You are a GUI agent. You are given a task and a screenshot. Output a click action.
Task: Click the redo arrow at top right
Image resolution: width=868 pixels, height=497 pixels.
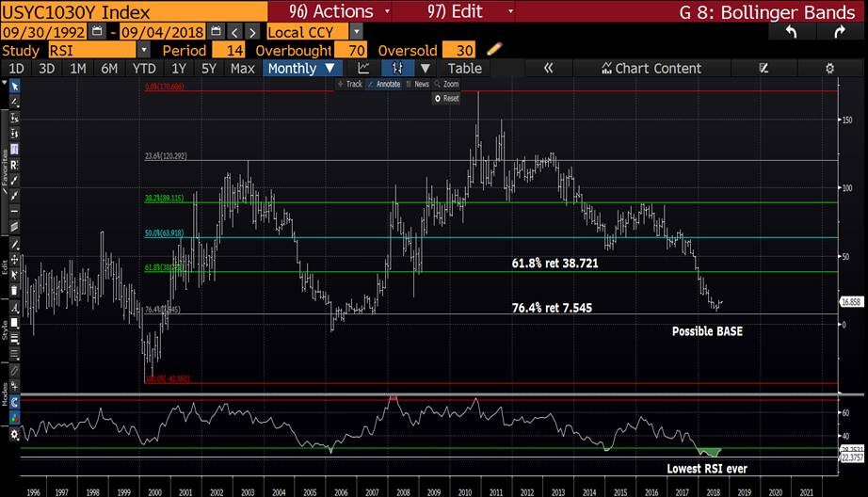839,32
